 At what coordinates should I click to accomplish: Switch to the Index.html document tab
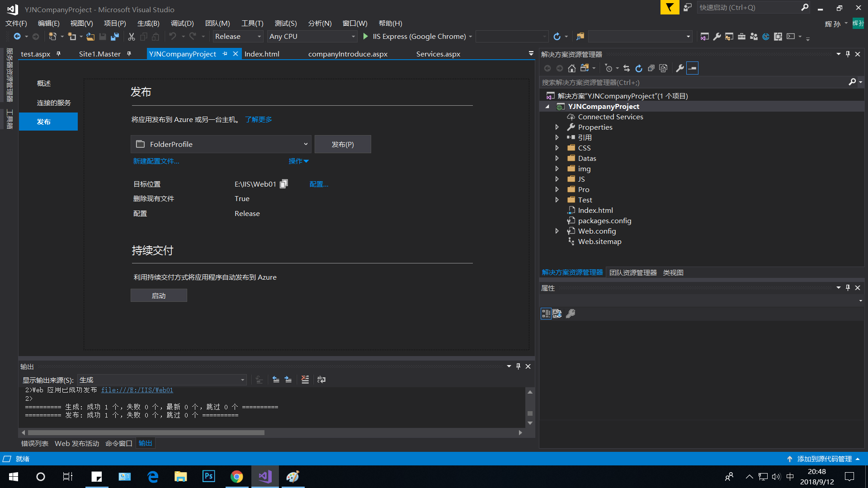pyautogui.click(x=262, y=54)
